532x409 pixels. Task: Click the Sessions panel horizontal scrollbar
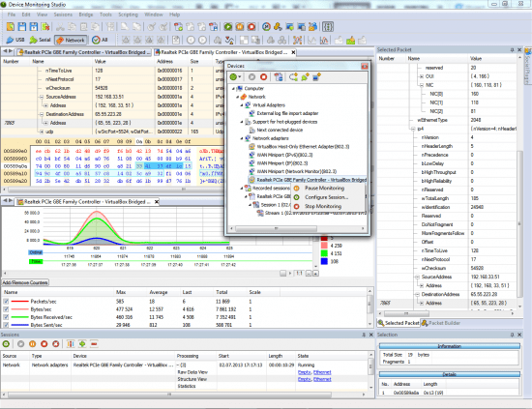(x=169, y=394)
